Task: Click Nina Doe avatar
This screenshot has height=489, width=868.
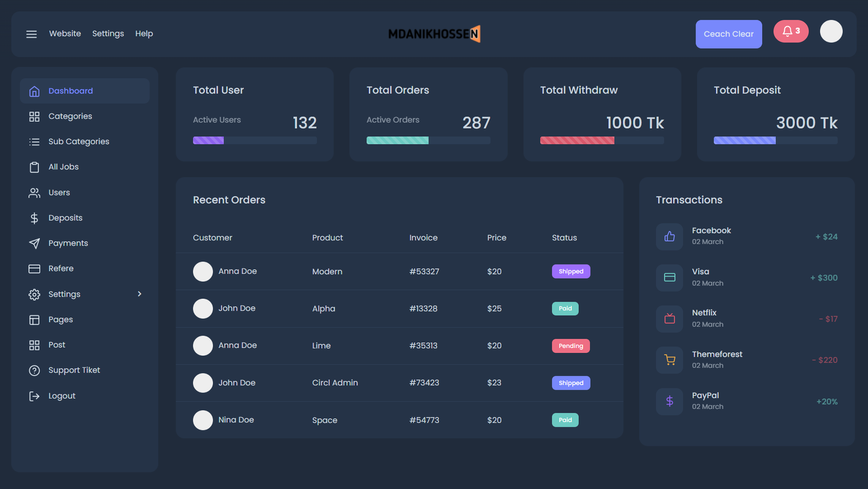Action: (x=203, y=420)
